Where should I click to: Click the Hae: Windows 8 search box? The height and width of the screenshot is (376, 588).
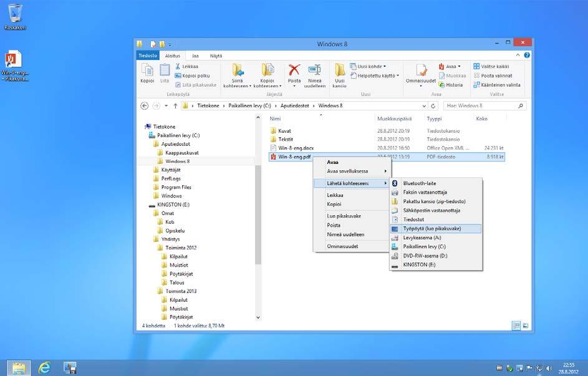485,106
